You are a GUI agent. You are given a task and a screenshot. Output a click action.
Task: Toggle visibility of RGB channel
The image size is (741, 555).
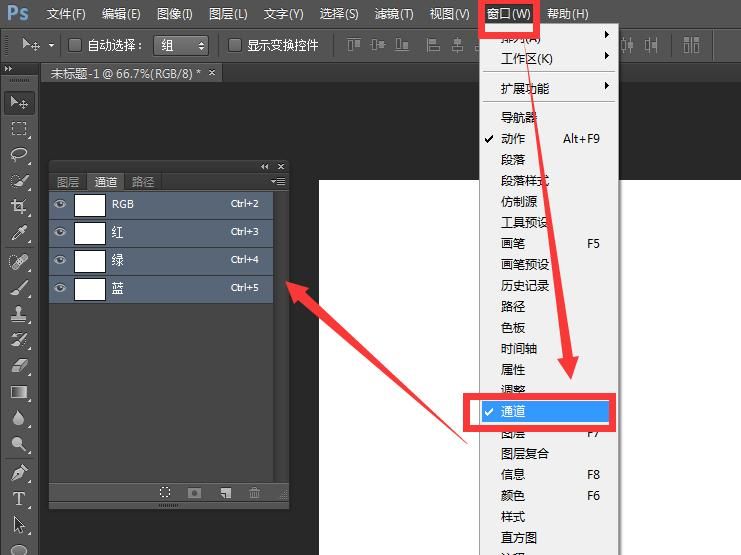click(60, 204)
